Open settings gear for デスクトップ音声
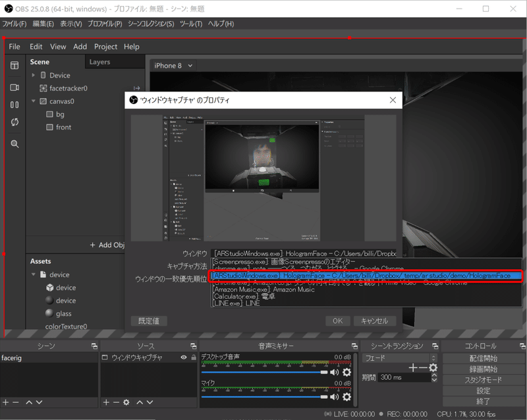The image size is (527, 420). (347, 372)
